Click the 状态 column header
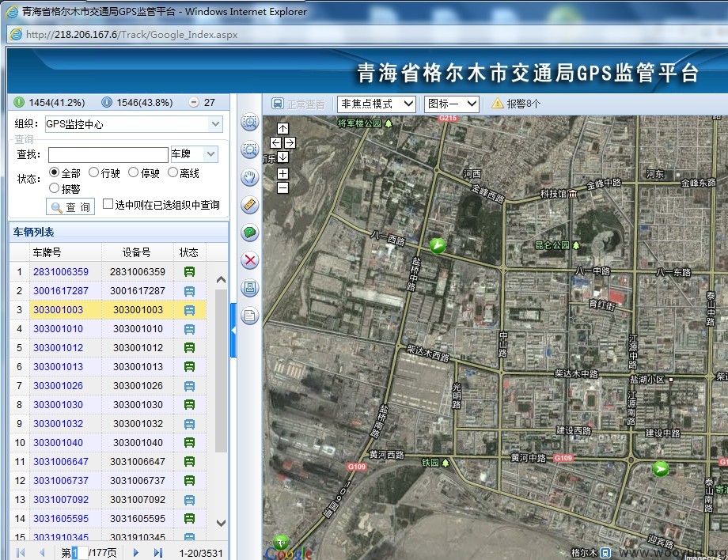This screenshot has height=560, width=728. [189, 252]
